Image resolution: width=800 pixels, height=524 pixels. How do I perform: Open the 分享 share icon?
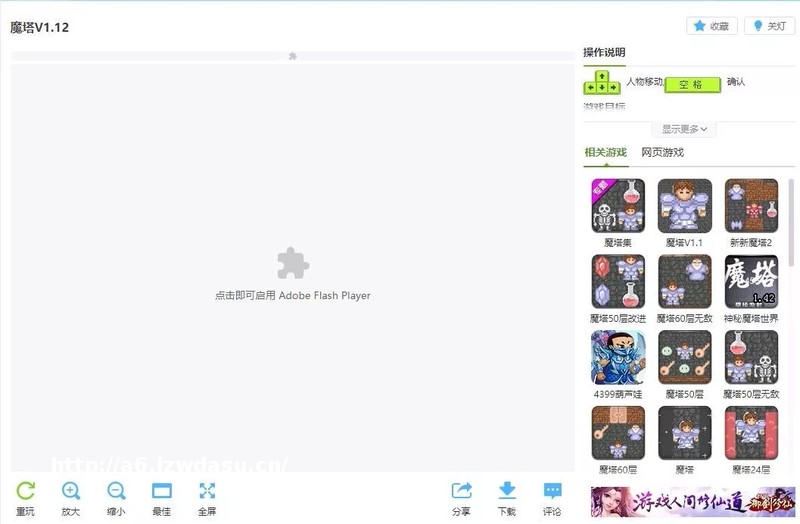tap(461, 491)
